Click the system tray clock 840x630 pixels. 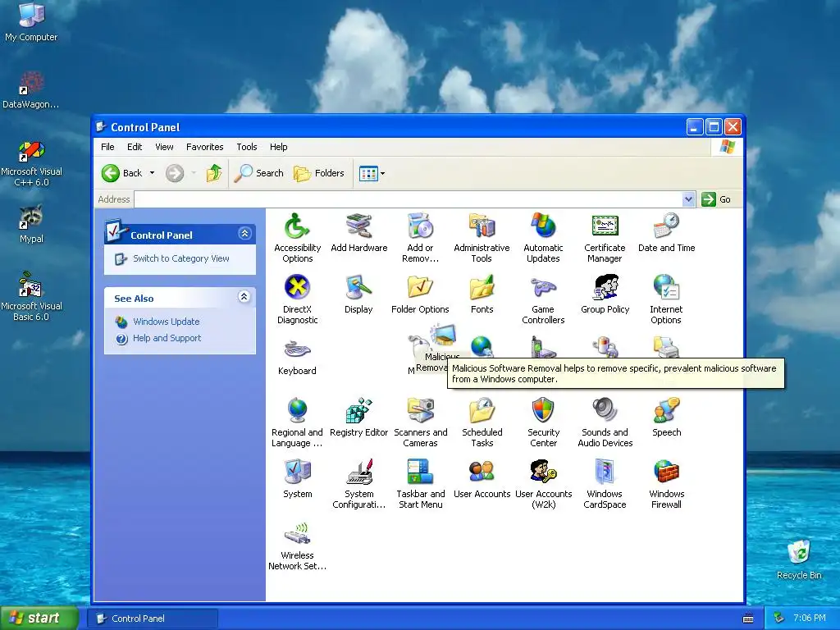(x=810, y=618)
